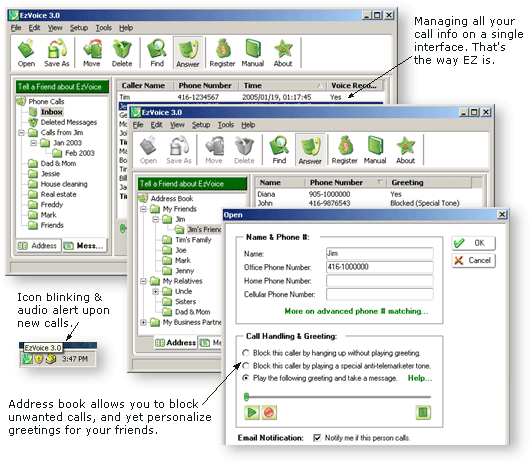Click the greeting playback slider handle
This screenshot has width=530, height=464.
pos(246,397)
